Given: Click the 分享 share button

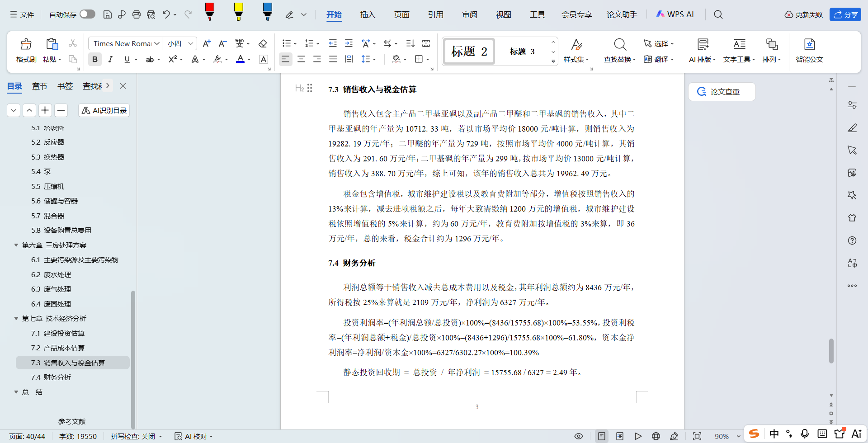Looking at the screenshot, I should click(x=845, y=14).
